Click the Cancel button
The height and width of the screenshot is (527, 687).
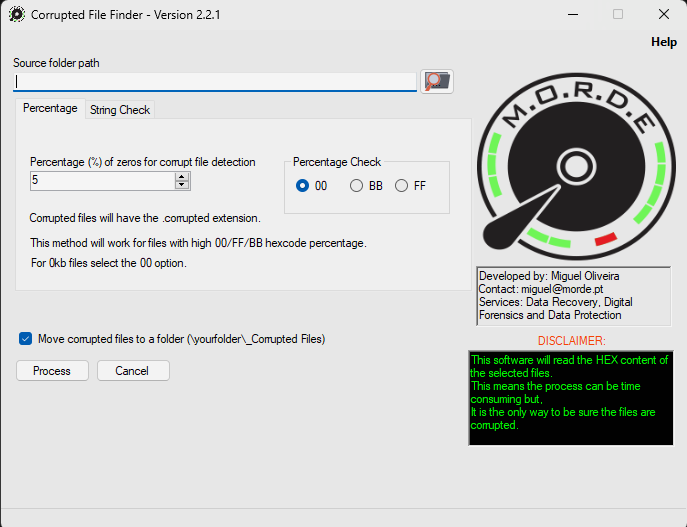pyautogui.click(x=133, y=371)
